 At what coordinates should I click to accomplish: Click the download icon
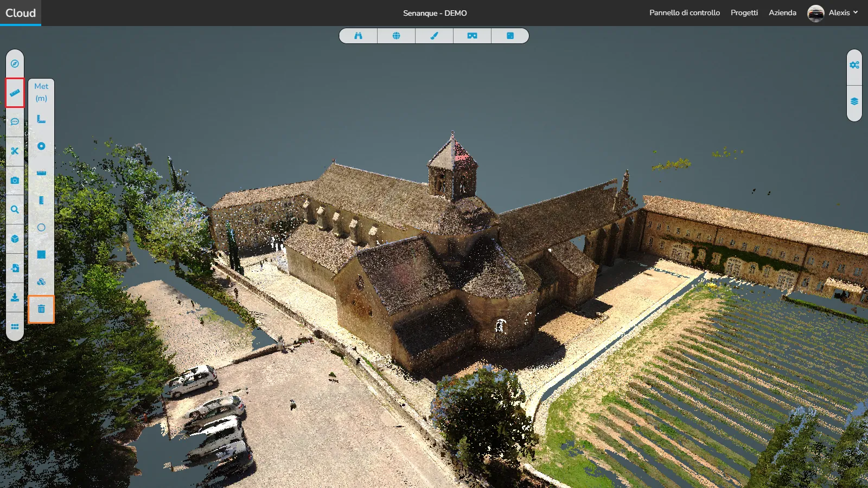15,298
